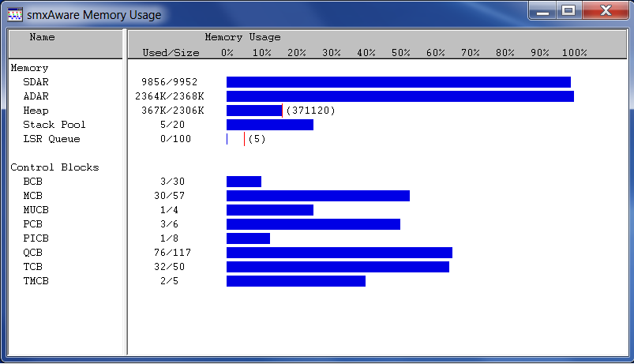Select the PCB row name
Viewport: 634px width, 364px height.
(x=32, y=224)
